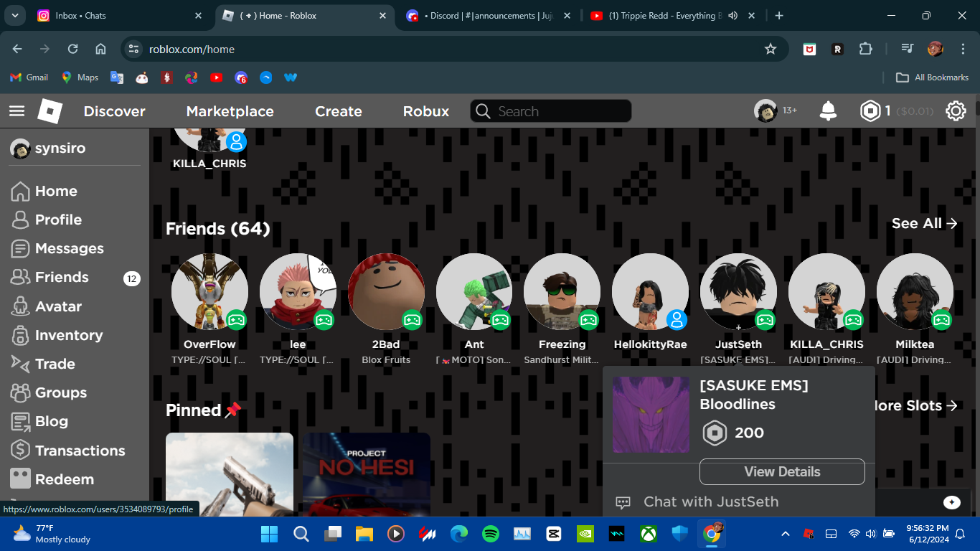Image resolution: width=980 pixels, height=551 pixels.
Task: Open HellokittyRae's friend avatar
Action: coord(651,291)
